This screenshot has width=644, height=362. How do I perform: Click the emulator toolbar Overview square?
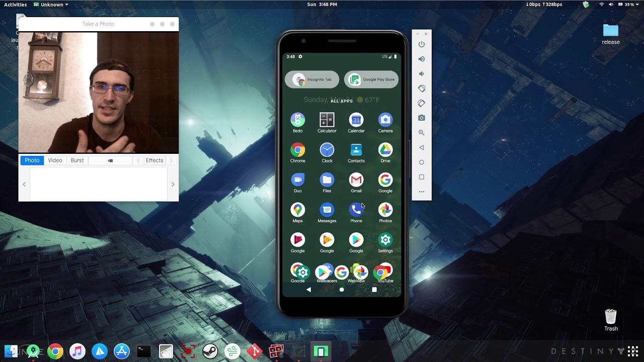pos(422,177)
